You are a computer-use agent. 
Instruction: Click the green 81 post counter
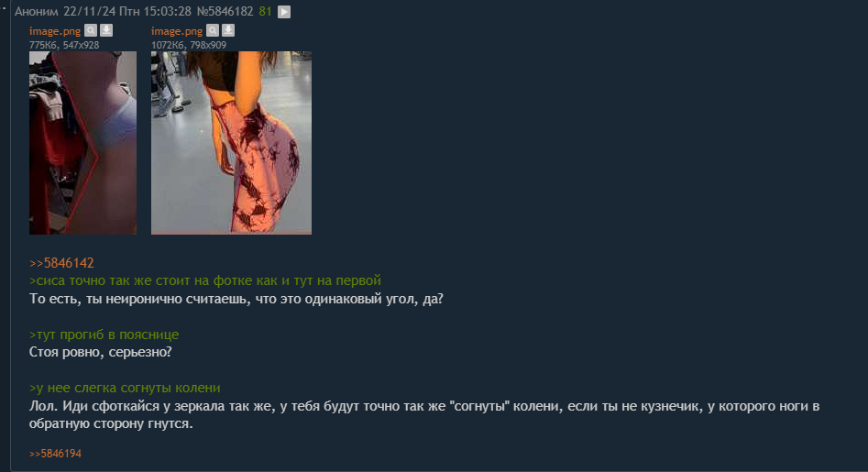(x=265, y=12)
